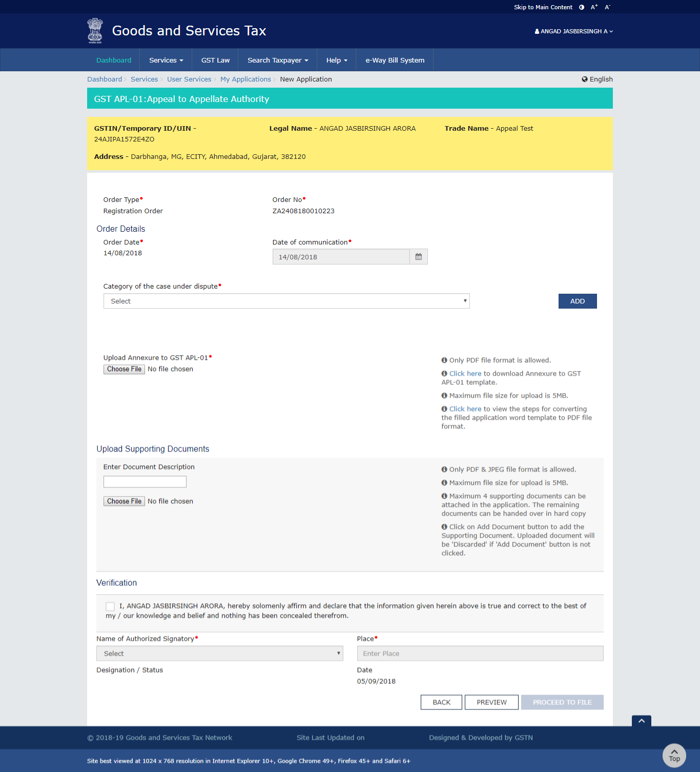
Task: Click the chevron-up arrow above the footer
Action: click(x=641, y=721)
